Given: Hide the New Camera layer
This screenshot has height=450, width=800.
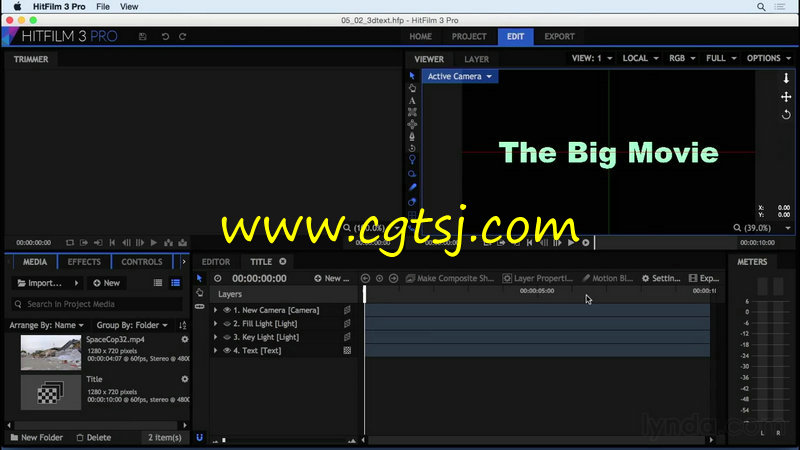Looking at the screenshot, I should pyautogui.click(x=227, y=310).
